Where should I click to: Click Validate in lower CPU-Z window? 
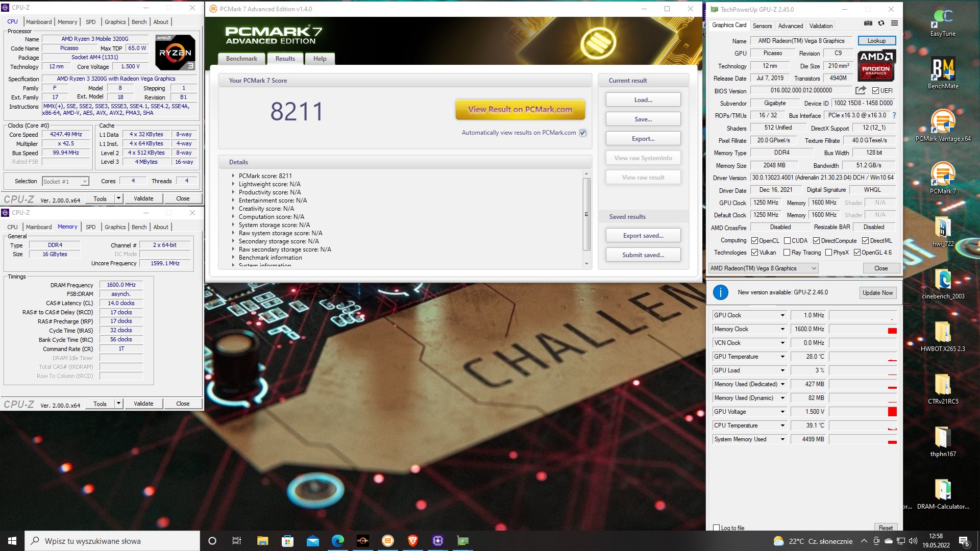pos(143,404)
